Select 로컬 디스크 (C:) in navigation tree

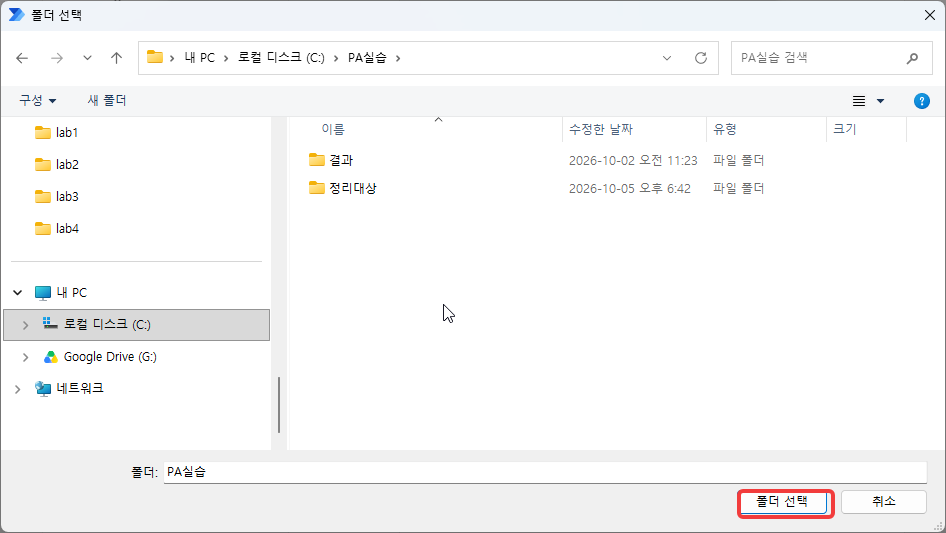(x=136, y=325)
